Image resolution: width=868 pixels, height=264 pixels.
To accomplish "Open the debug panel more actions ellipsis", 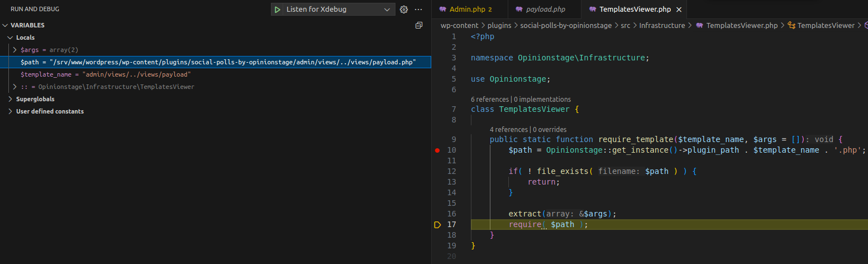I will [418, 10].
